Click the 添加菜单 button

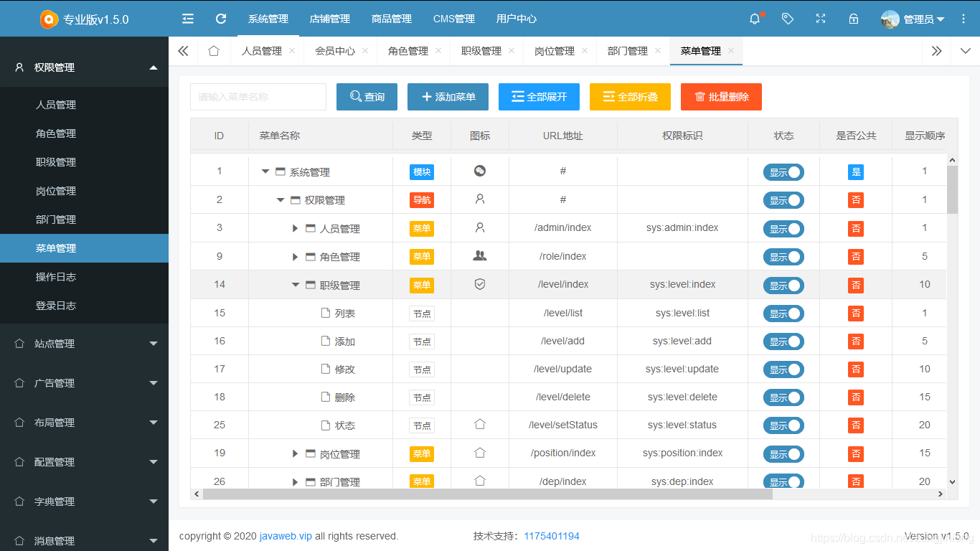[x=448, y=97]
